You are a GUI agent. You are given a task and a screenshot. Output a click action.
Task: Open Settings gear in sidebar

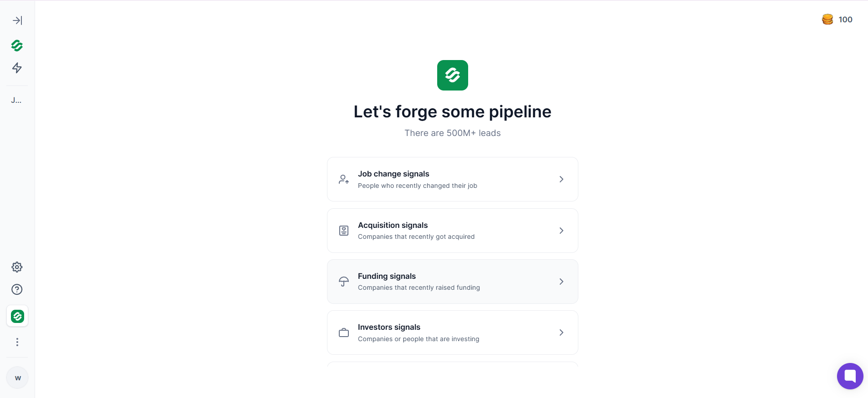coord(17,267)
